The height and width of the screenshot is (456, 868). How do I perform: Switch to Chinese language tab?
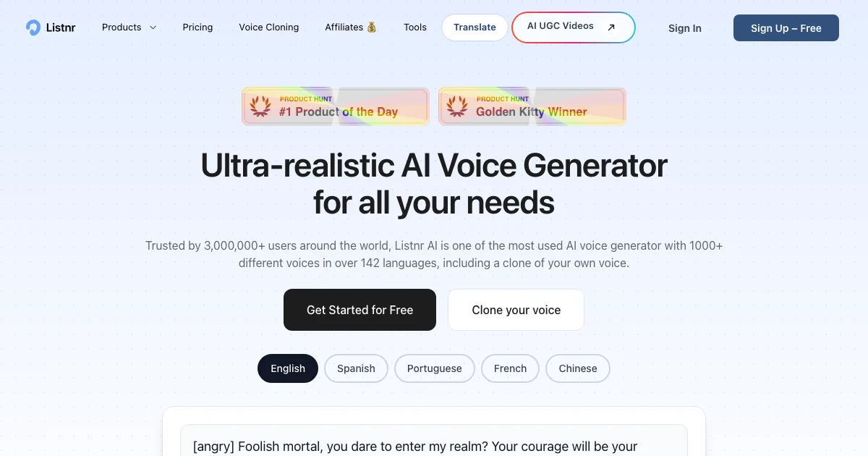tap(577, 368)
